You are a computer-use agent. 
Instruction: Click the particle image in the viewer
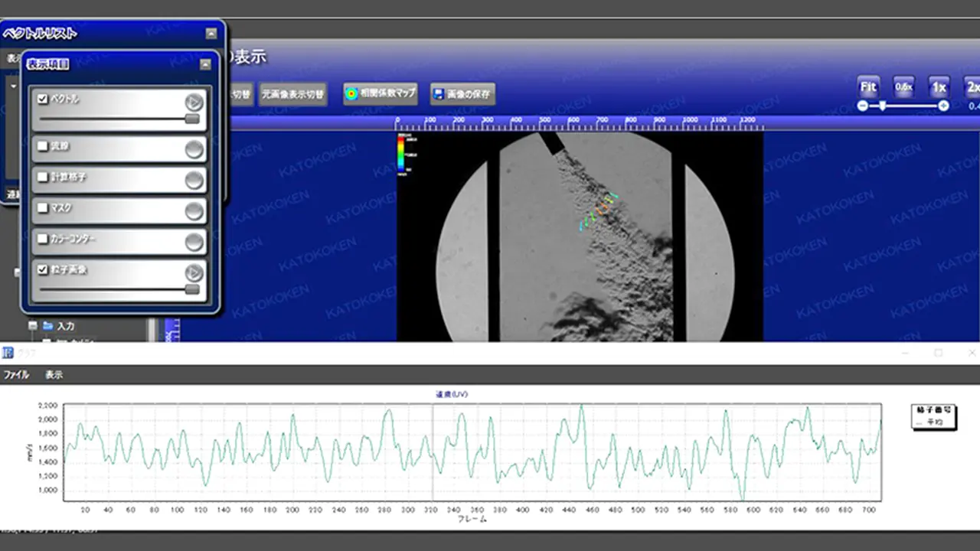[580, 236]
